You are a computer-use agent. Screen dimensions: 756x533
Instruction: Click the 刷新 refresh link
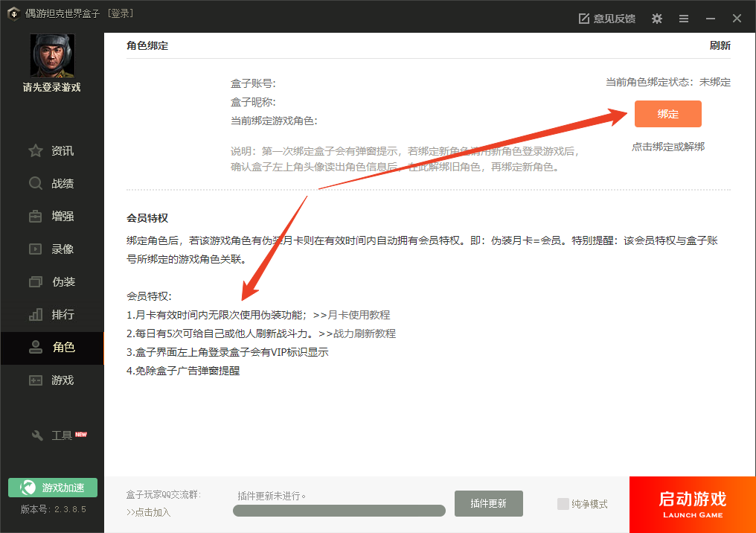(x=720, y=45)
